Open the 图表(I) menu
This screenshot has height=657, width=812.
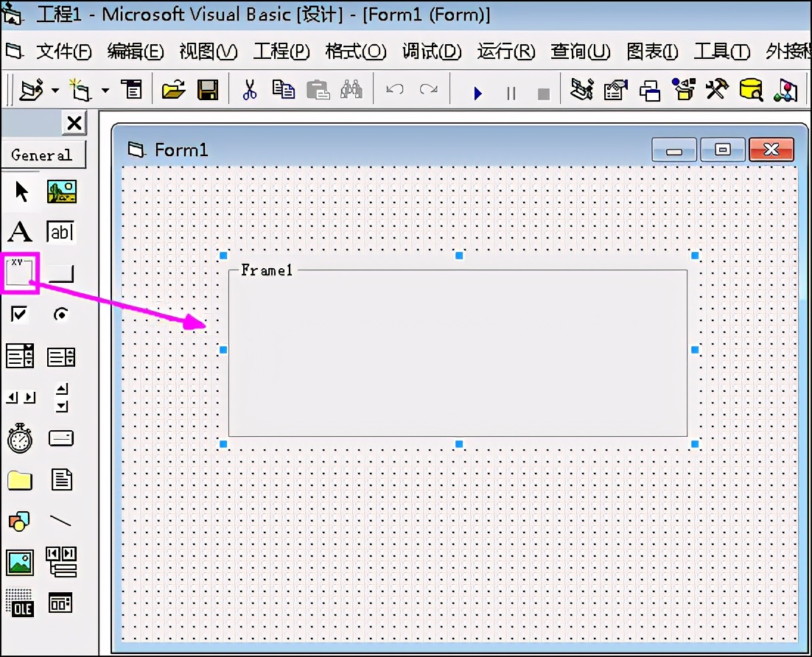[652, 52]
